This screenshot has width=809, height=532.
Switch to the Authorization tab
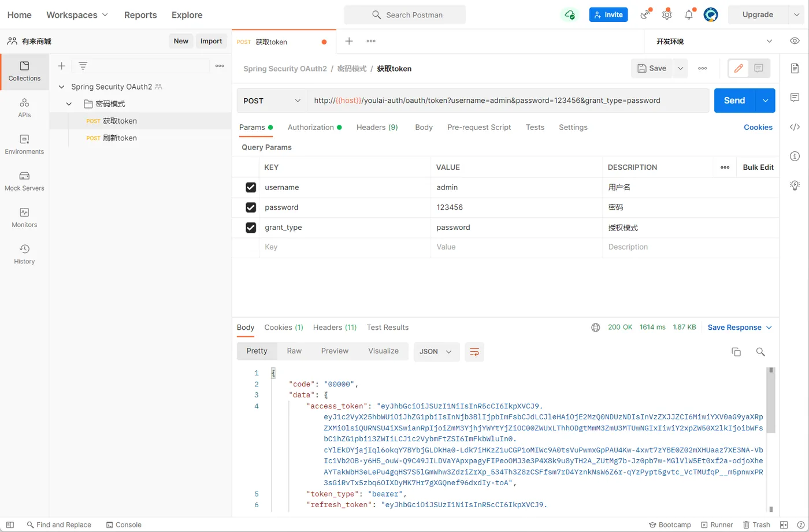coord(314,127)
